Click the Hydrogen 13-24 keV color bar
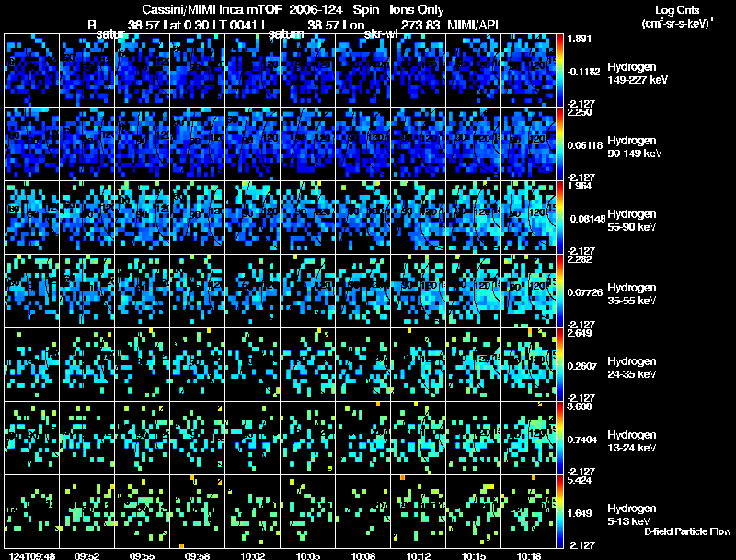This screenshot has height=560, width=736. pyautogui.click(x=559, y=438)
